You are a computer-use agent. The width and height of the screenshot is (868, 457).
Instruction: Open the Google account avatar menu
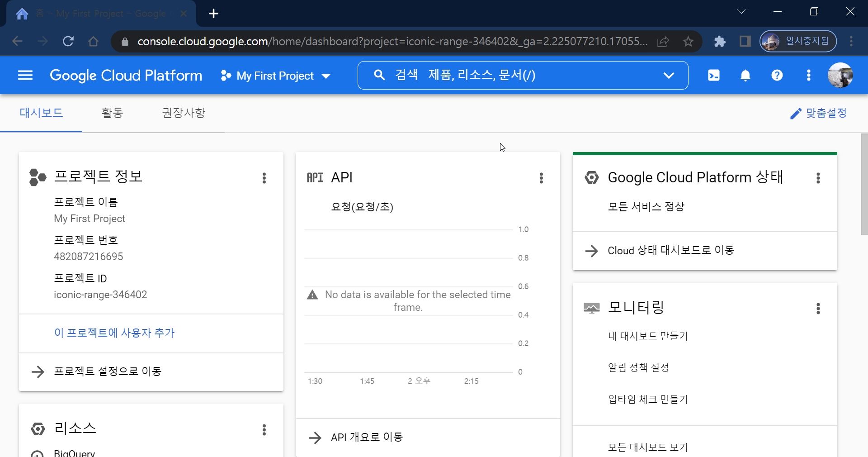coord(840,75)
